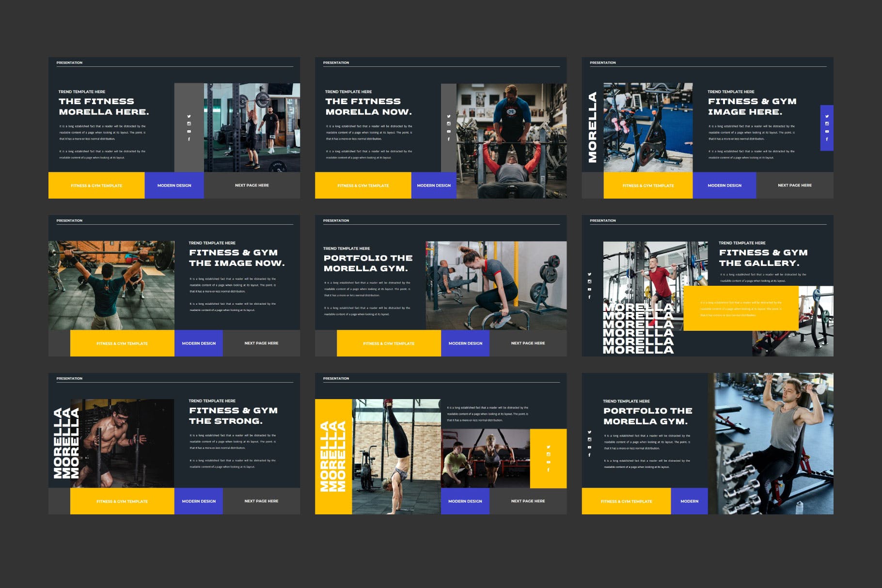Click 'Next Page Here' on 'The Strong' slide
This screenshot has width=882, height=588.
pyautogui.click(x=262, y=501)
